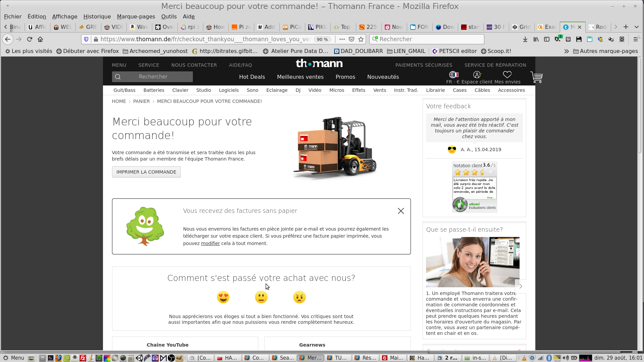Click the FR flag country selector
This screenshot has height=362, width=644.
click(453, 75)
